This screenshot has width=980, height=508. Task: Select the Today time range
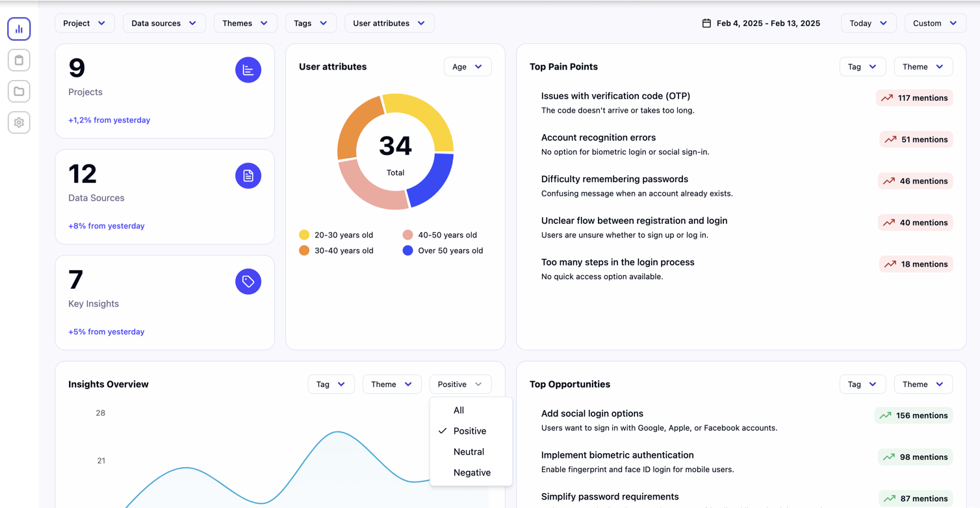(x=868, y=23)
